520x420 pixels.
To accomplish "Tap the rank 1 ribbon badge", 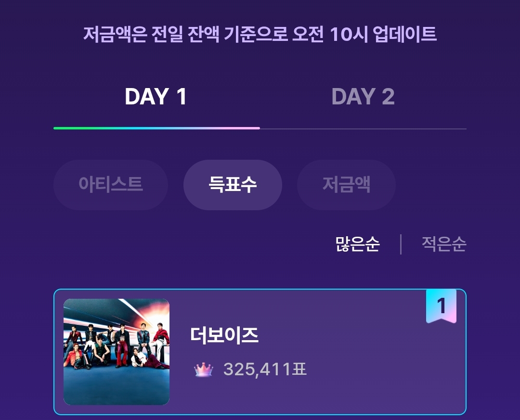I will pos(441,306).
